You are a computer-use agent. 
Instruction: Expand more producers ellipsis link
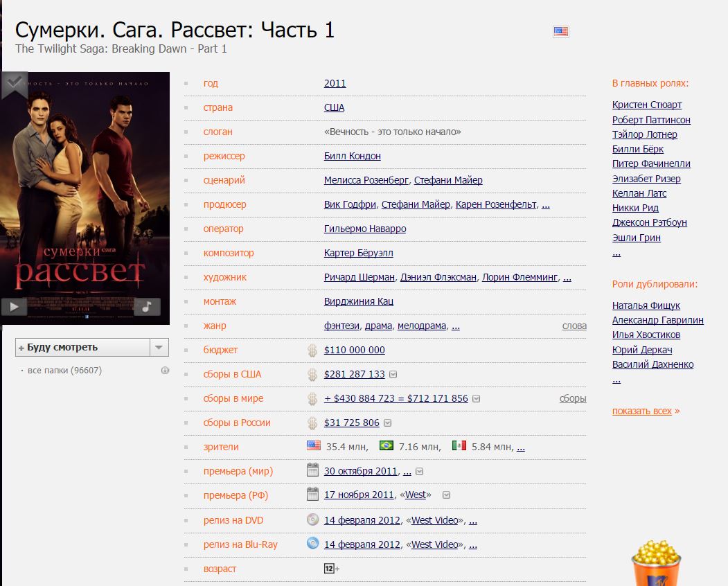pos(546,205)
